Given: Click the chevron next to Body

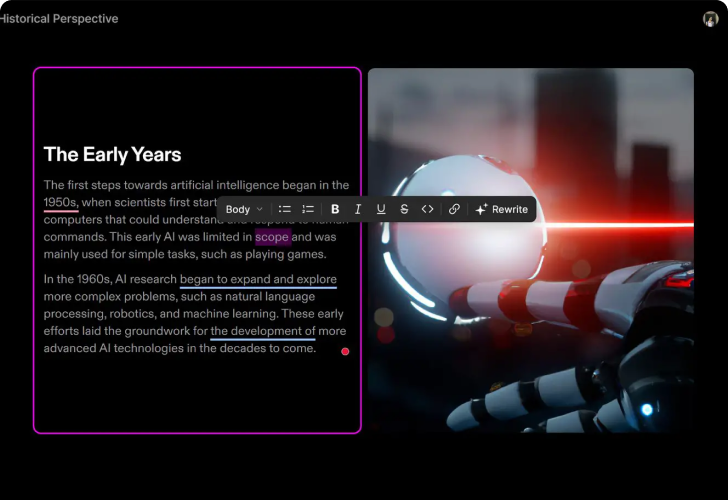Looking at the screenshot, I should point(260,210).
